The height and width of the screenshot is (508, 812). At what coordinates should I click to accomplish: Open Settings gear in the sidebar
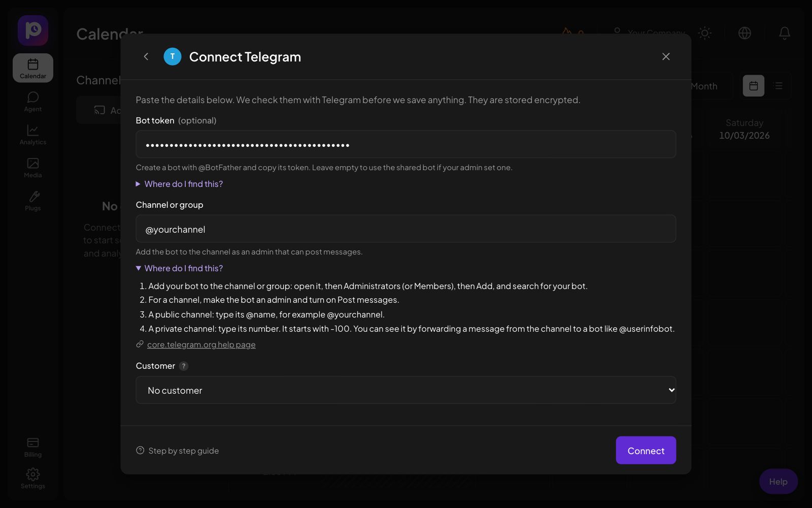[33, 479]
